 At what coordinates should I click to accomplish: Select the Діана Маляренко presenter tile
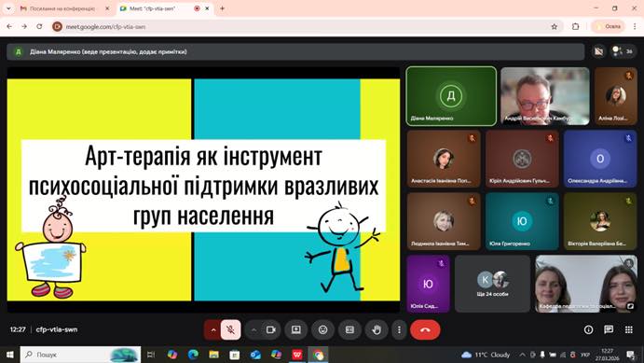[451, 96]
